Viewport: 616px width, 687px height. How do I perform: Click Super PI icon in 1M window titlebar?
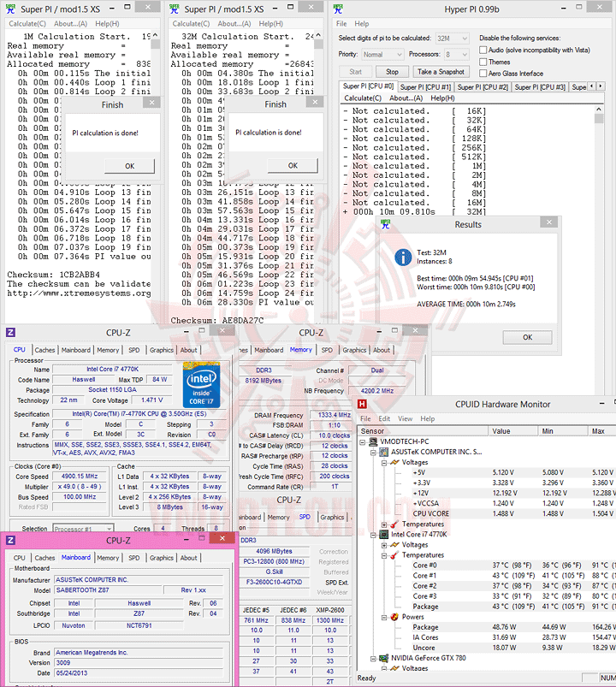pyautogui.click(x=11, y=9)
